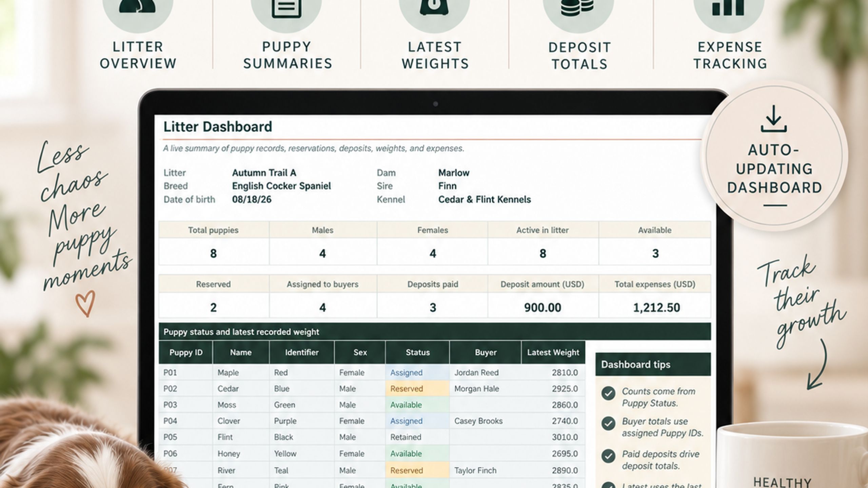Click the 'English Cocker Spaniel' breed value
Image resolution: width=868 pixels, height=488 pixels.
click(x=281, y=186)
